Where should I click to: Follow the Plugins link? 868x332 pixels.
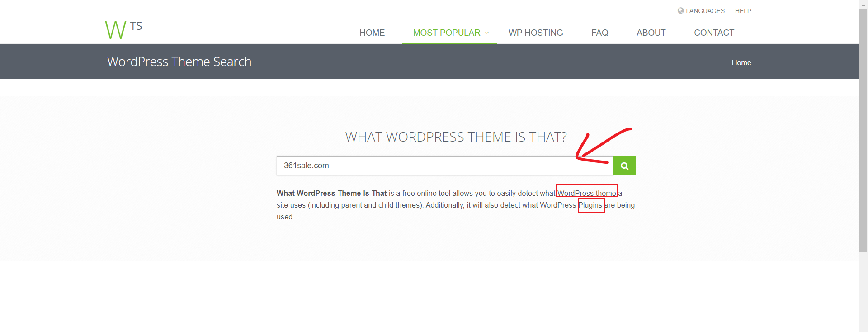(590, 205)
